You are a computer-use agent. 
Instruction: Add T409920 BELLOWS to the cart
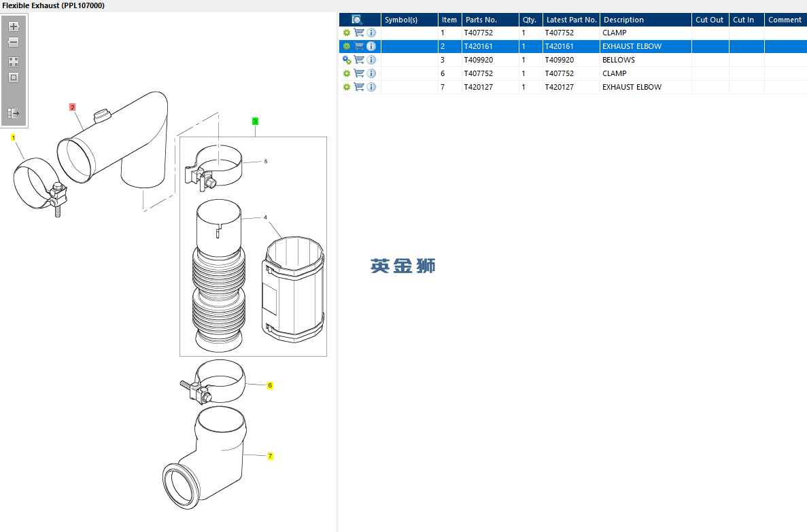tap(359, 60)
